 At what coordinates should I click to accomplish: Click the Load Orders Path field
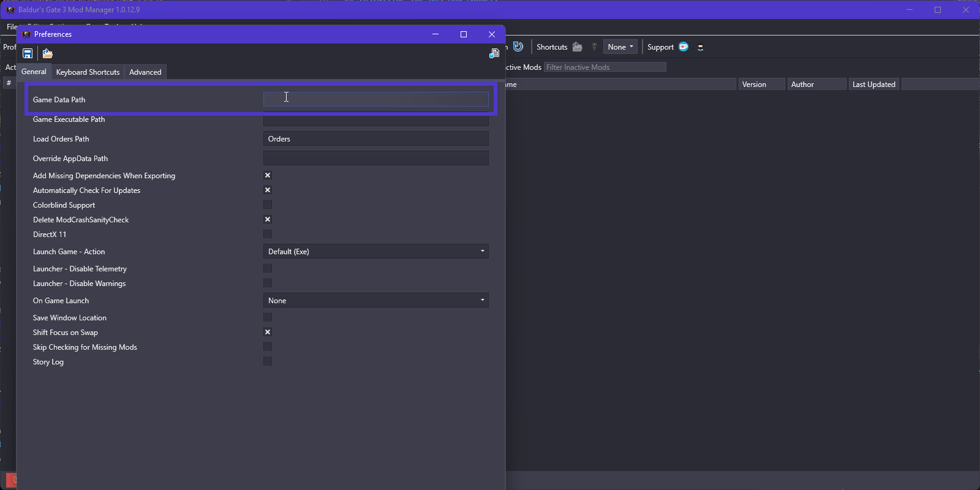point(376,138)
